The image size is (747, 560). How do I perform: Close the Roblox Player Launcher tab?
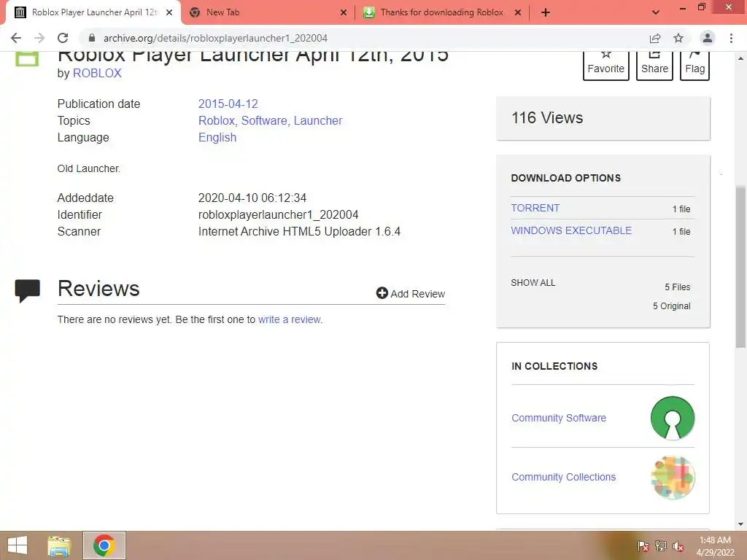click(169, 12)
